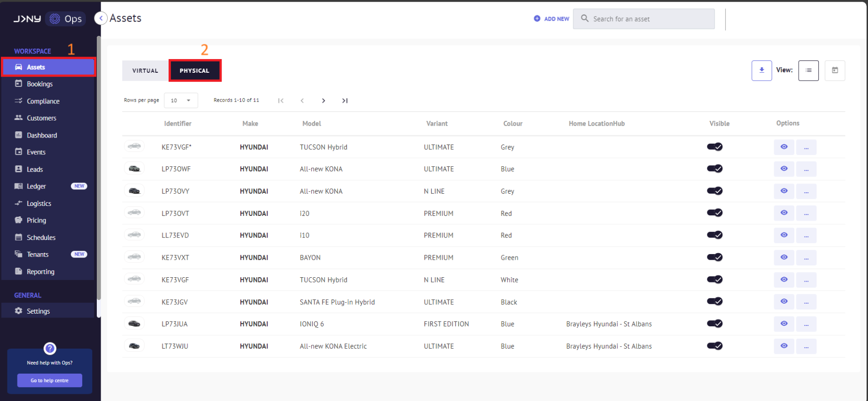Viewport: 868px width, 401px height.
Task: View asset LT73WJU with eye icon
Action: 784,346
